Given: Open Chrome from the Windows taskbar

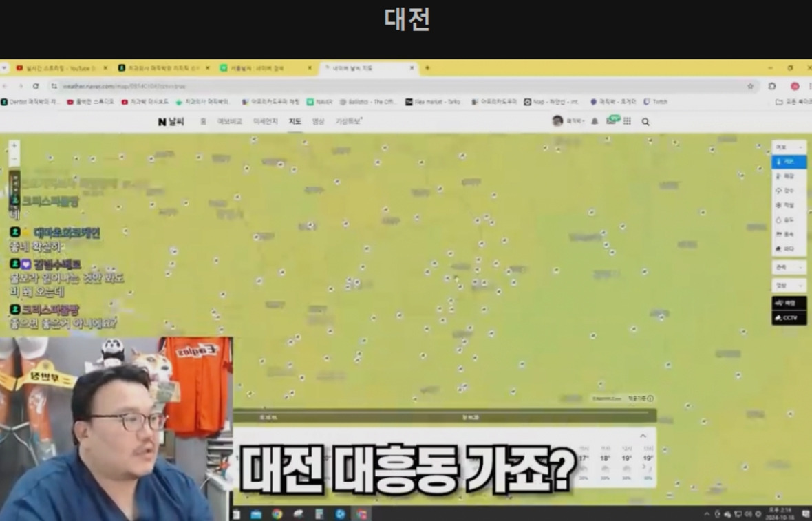Looking at the screenshot, I should click(277, 513).
